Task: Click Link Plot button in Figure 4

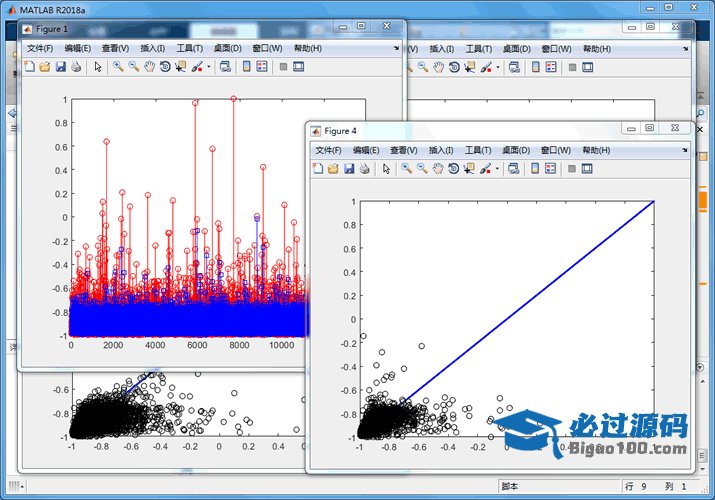Action: tap(513, 169)
